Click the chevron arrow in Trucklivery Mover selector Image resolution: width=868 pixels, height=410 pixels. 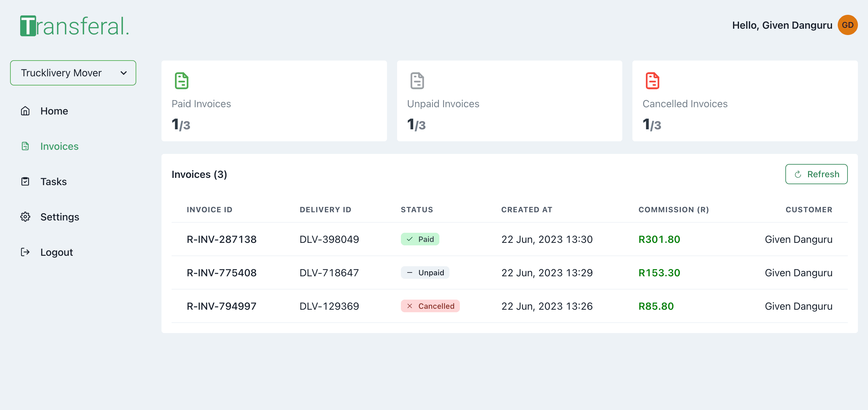pos(124,73)
